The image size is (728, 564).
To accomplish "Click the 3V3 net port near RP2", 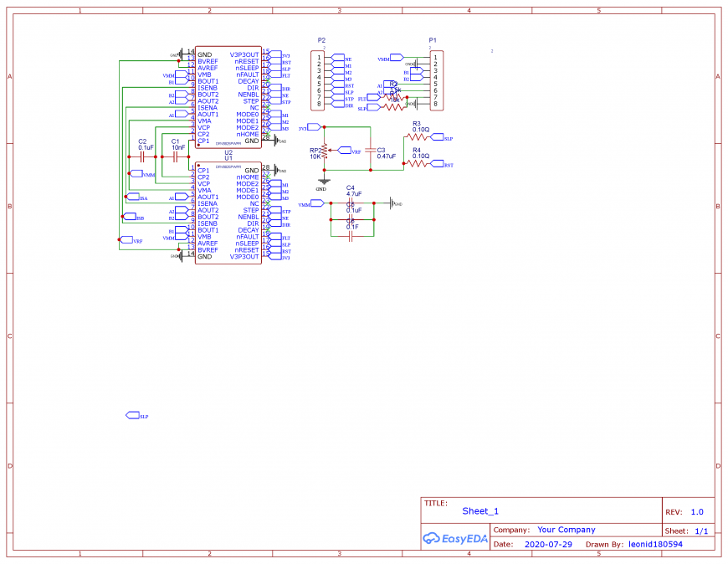I will tap(315, 126).
